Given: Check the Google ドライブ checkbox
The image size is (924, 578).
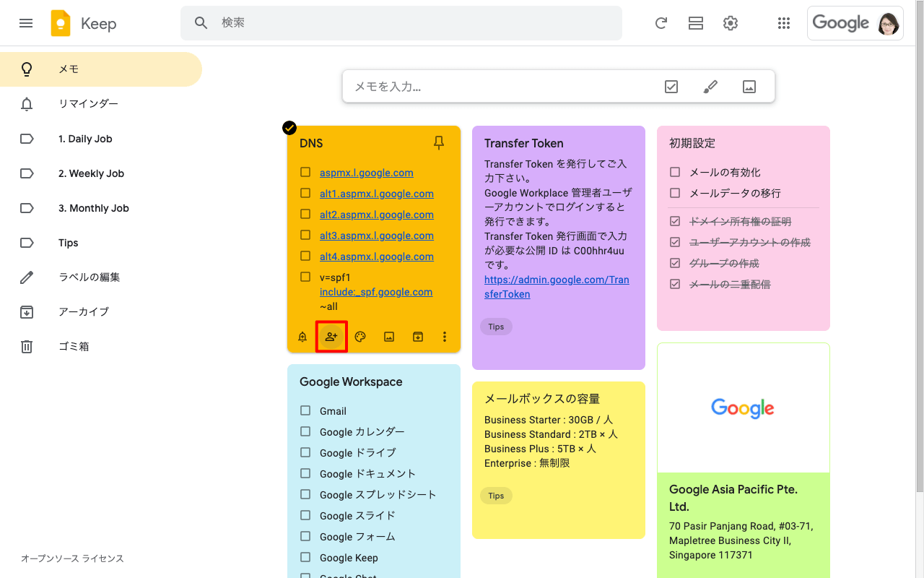Looking at the screenshot, I should [x=305, y=452].
